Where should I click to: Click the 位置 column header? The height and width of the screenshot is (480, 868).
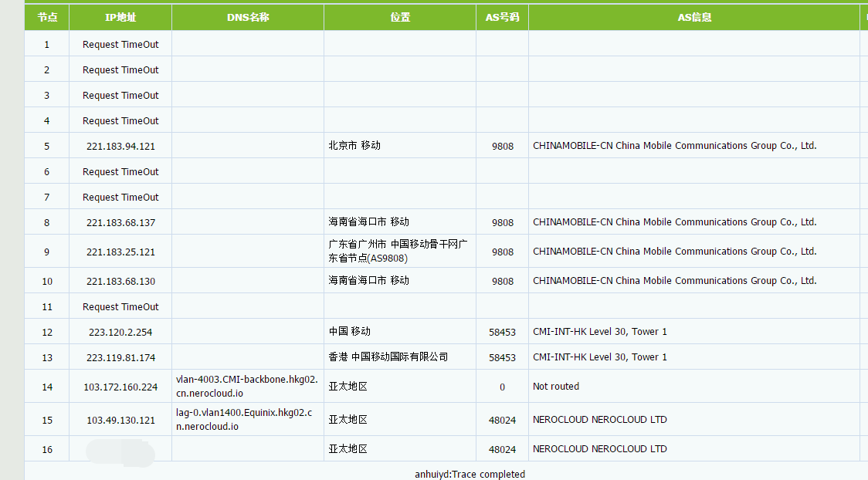pyautogui.click(x=400, y=17)
